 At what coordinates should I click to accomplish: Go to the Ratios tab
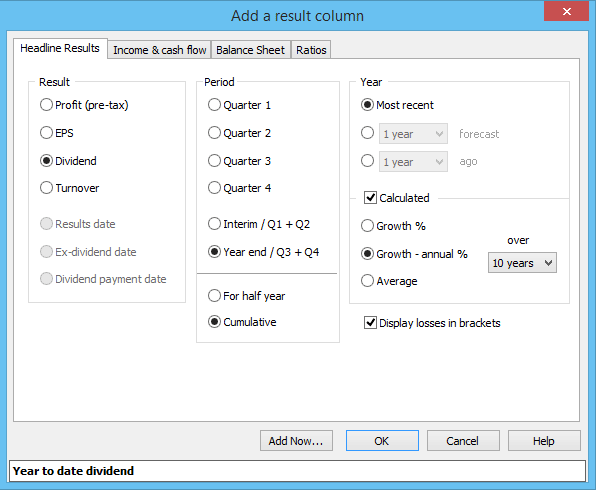click(311, 50)
